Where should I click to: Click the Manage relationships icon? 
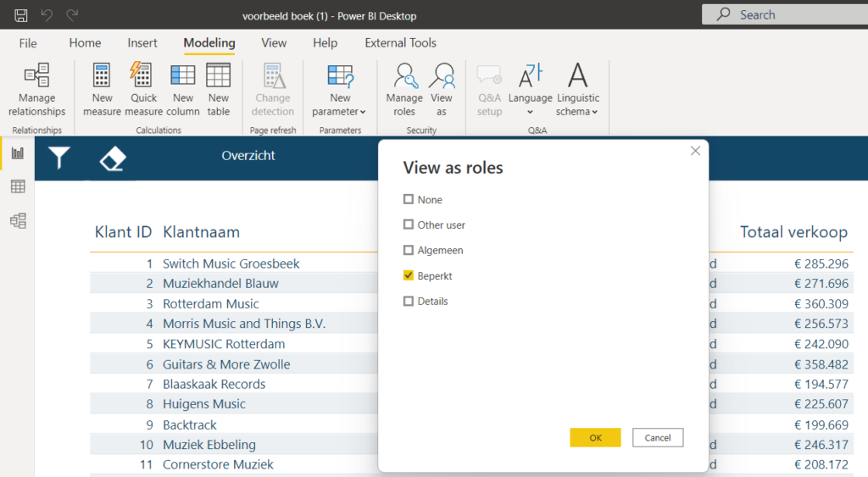[x=36, y=76]
